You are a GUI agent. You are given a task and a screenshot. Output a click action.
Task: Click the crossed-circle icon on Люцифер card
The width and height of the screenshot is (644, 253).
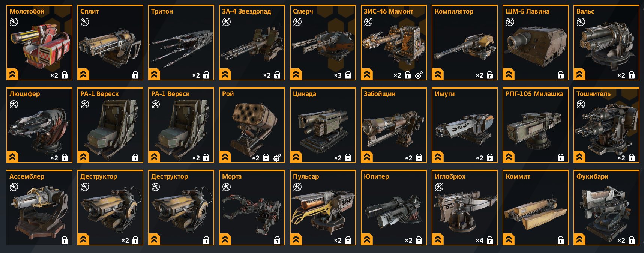(x=14, y=104)
